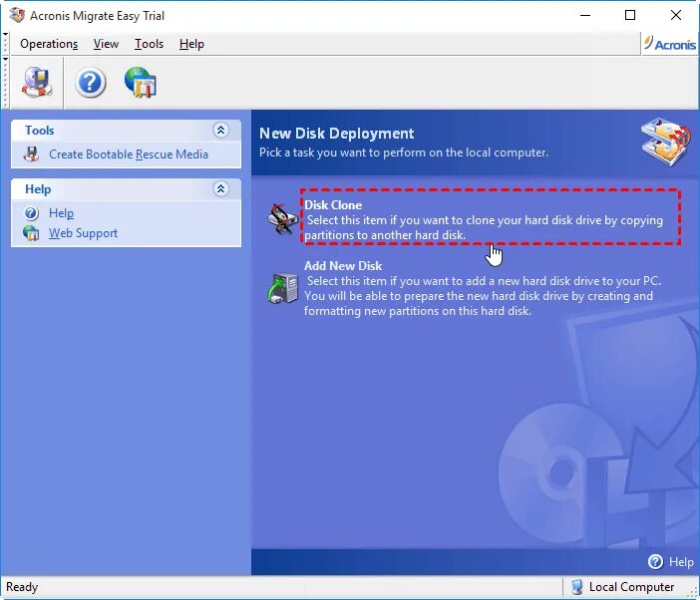Click the blue question mark Help toolbar icon
The image size is (700, 600).
[x=90, y=83]
